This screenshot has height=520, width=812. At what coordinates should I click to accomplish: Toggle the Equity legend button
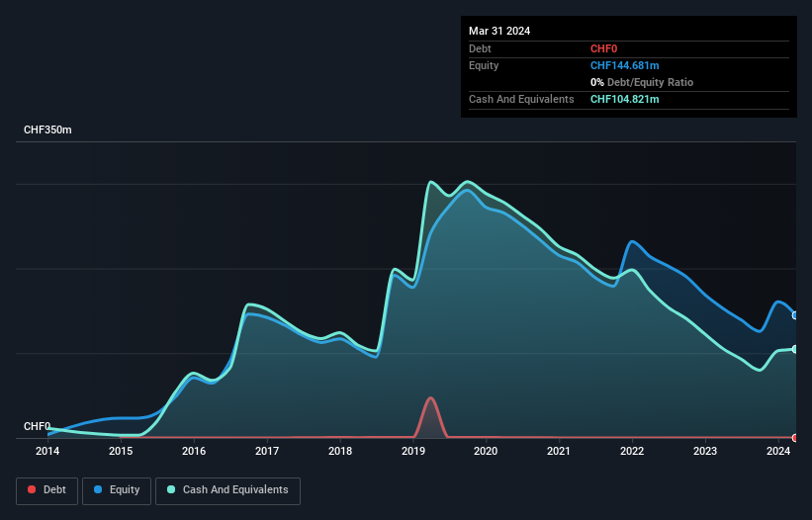point(117,490)
